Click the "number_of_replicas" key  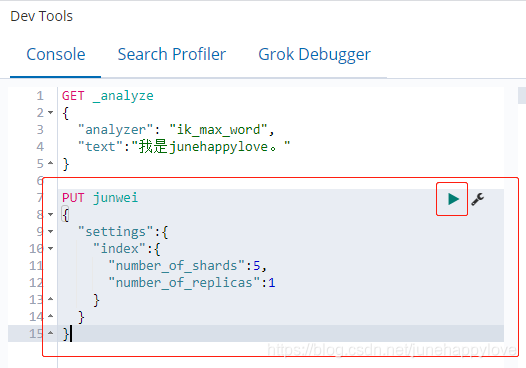pyautogui.click(x=185, y=282)
